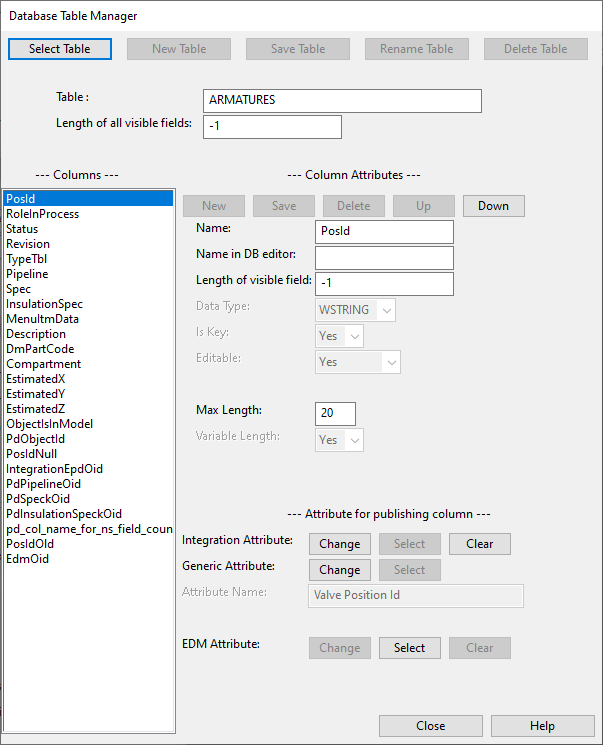Open Help for the table manager

[542, 726]
